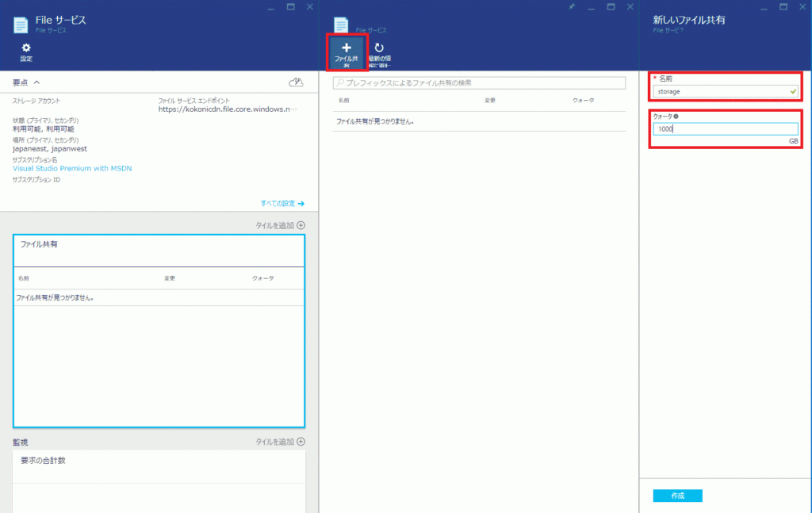The image size is (812, 513).
Task: Close the 新しいファイル共有 blade
Action: [x=801, y=6]
